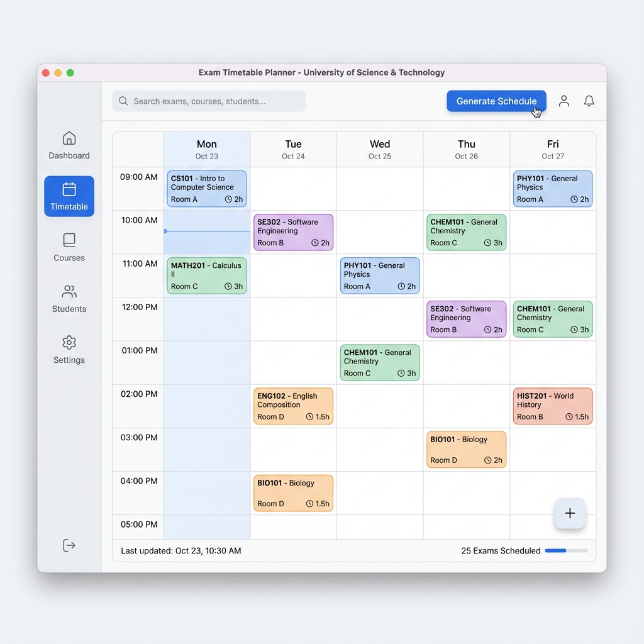Open Settings from the sidebar
The image size is (644, 644).
(69, 351)
